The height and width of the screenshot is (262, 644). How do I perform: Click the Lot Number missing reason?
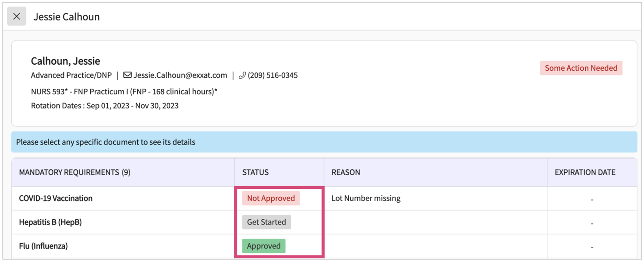(366, 198)
